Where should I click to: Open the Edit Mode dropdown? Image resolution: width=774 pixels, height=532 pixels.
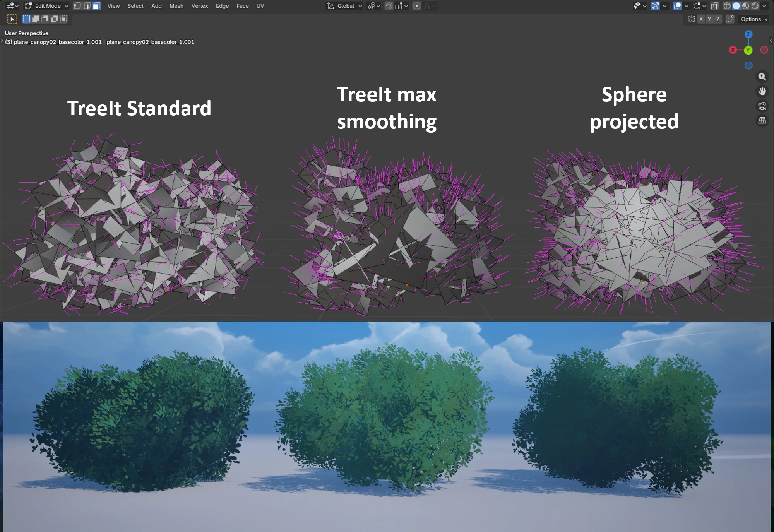(46, 6)
